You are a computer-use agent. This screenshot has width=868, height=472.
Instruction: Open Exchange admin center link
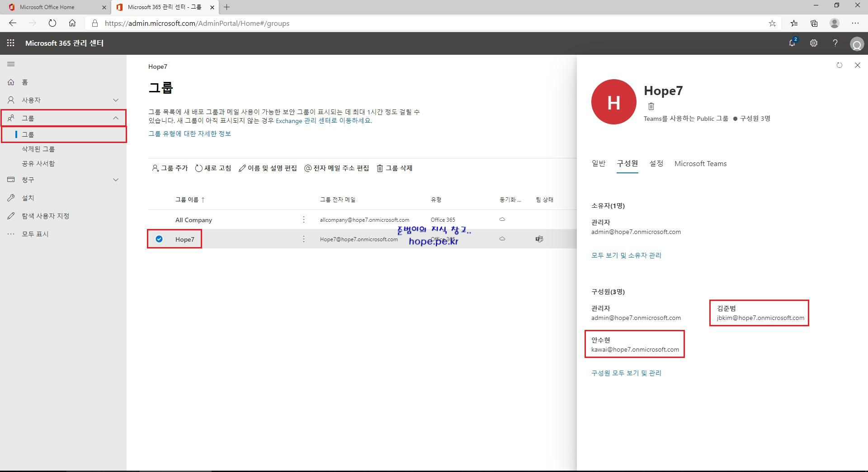(323, 121)
